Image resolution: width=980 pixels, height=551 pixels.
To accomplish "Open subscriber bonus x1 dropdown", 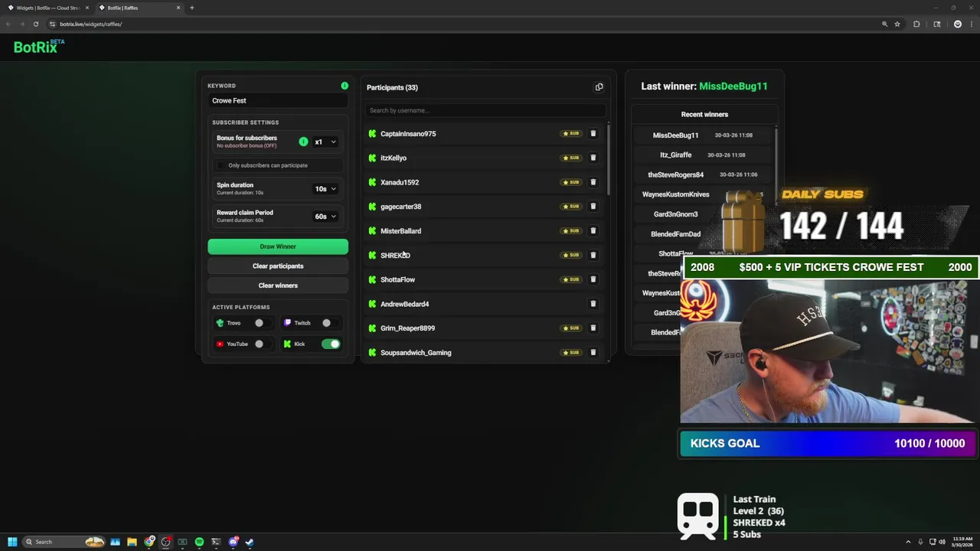I will click(325, 142).
